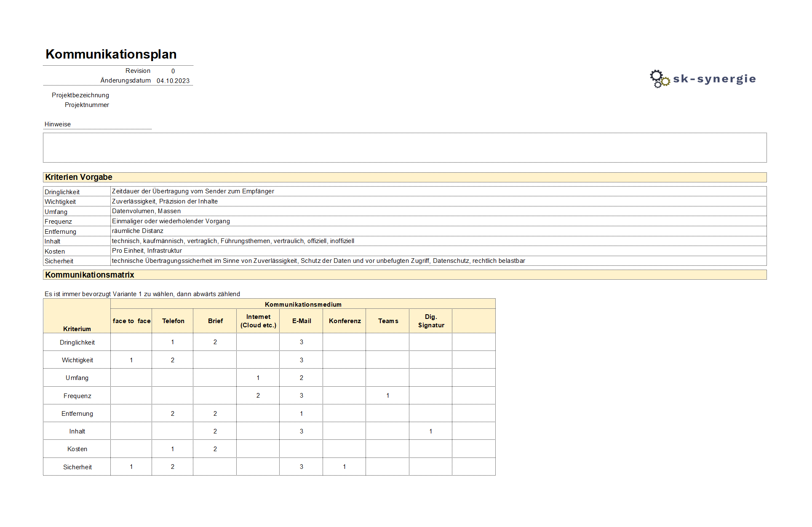This screenshot has height=527, width=812.
Task: Select Umfang Internet cell with value 1
Action: [x=258, y=378]
